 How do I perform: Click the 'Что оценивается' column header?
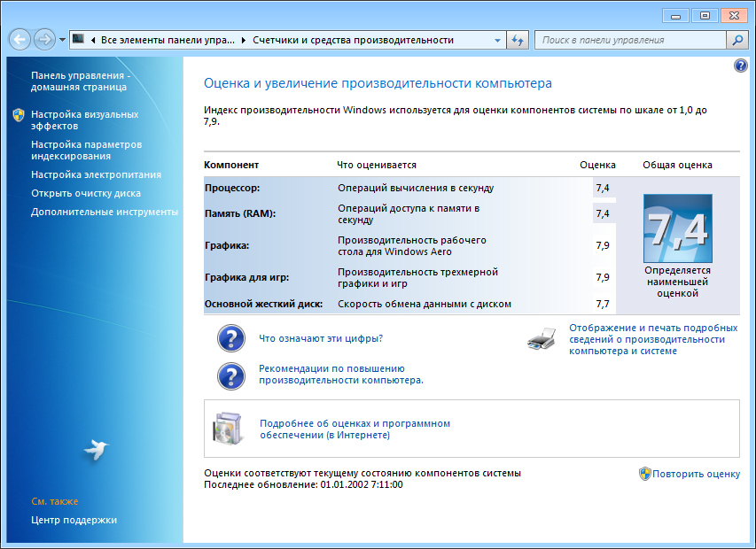377,166
